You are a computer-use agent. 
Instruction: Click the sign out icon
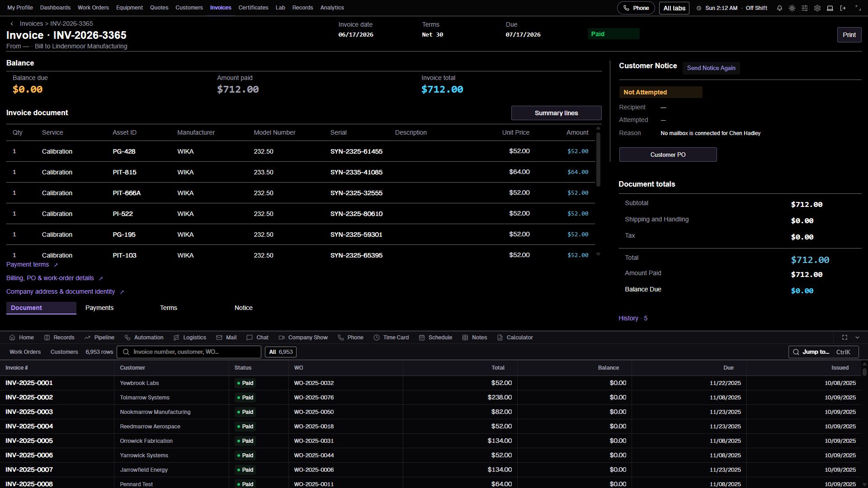click(843, 8)
